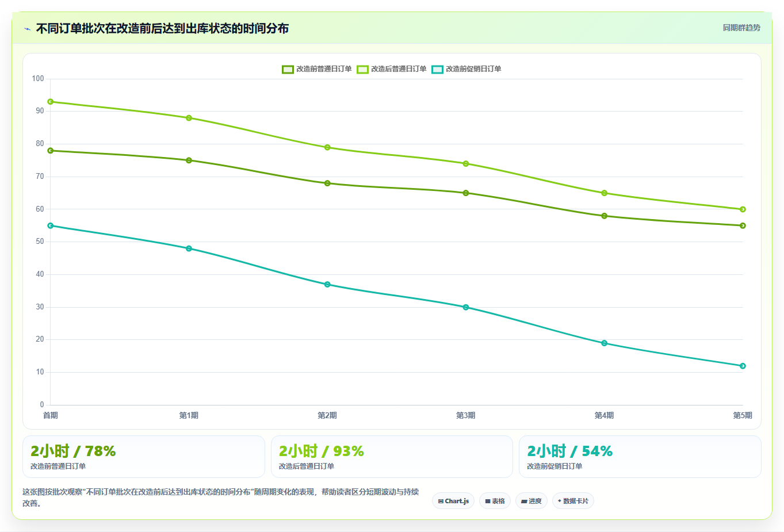Click the x-axis label 第2期
Screen dimensions: 784x532
(327, 415)
